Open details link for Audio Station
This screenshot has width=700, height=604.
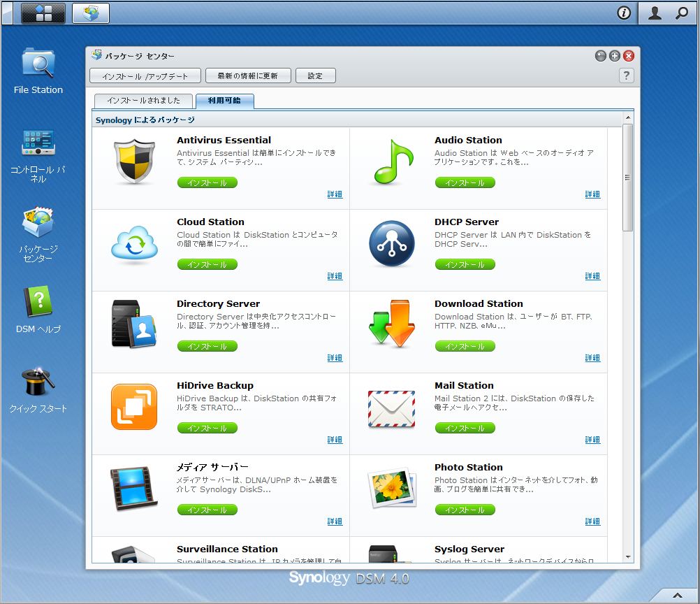coord(593,194)
